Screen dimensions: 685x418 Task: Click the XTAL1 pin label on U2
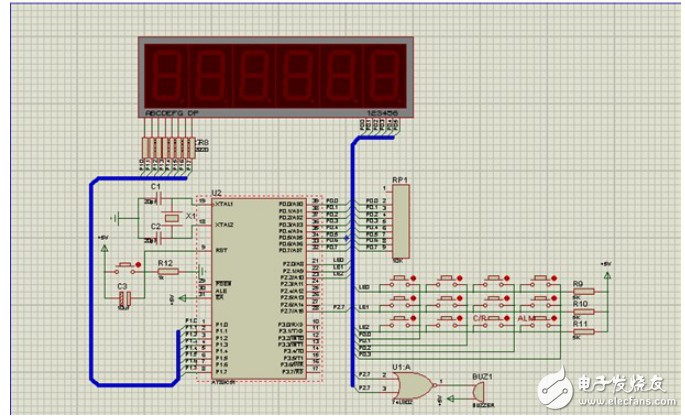click(224, 204)
